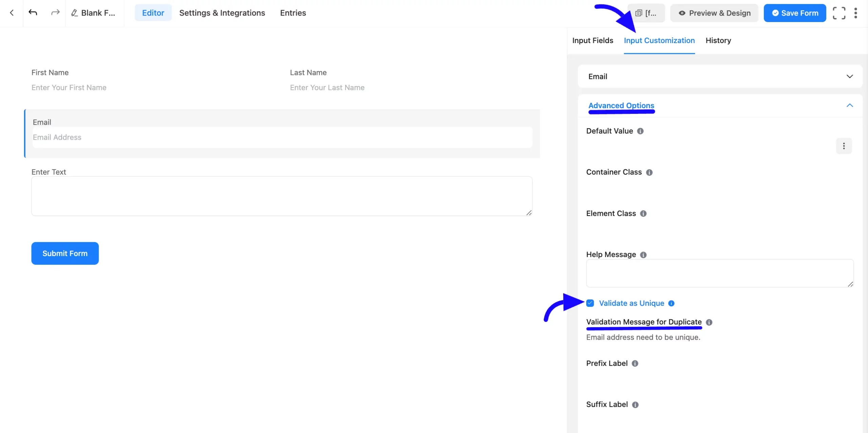The image size is (868, 433).
Task: Click the info icon beside Container Class
Action: click(x=649, y=172)
